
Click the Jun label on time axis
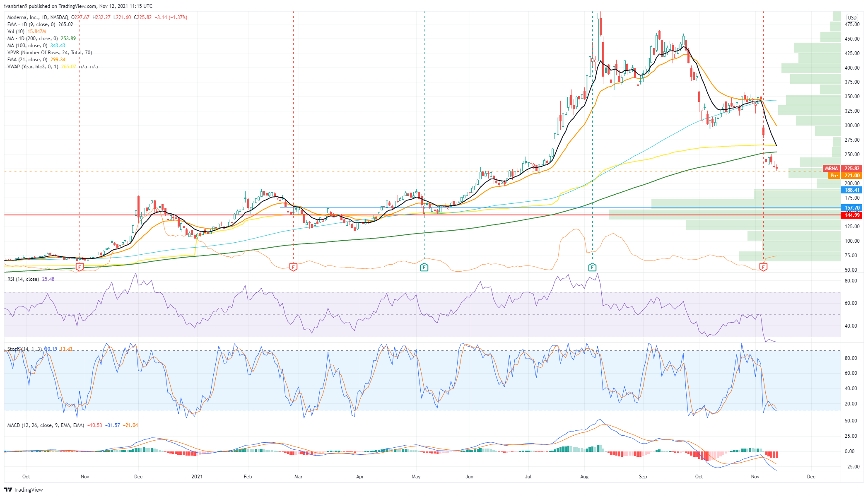pos(469,477)
